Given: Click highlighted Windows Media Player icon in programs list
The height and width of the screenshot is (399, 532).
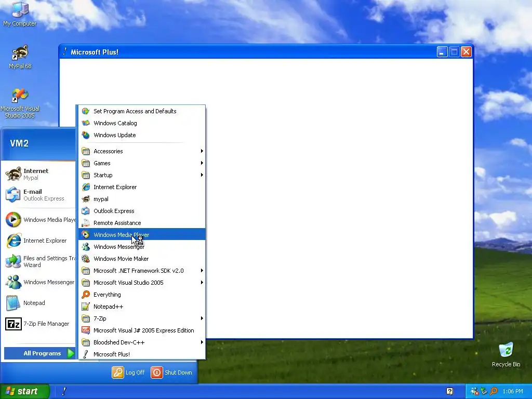Looking at the screenshot, I should coord(86,234).
